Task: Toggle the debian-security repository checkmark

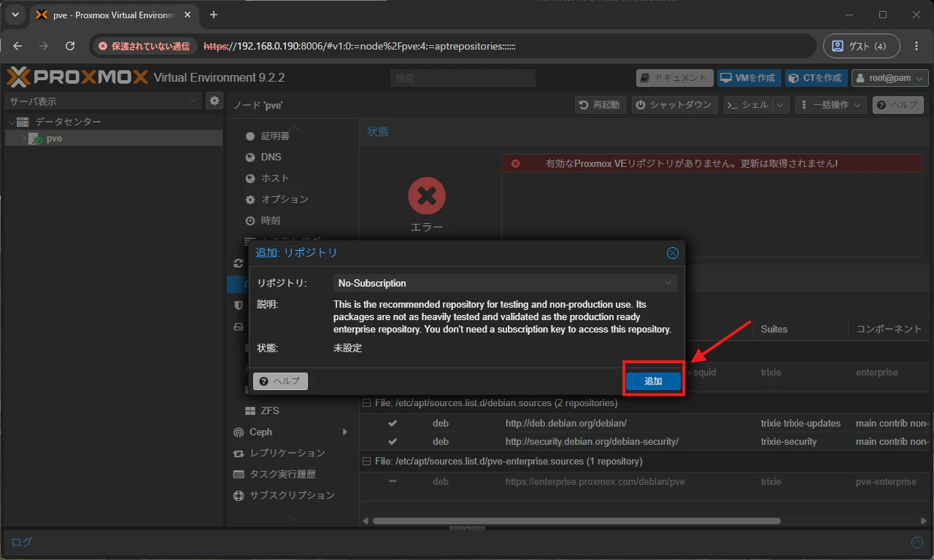Action: 393,441
